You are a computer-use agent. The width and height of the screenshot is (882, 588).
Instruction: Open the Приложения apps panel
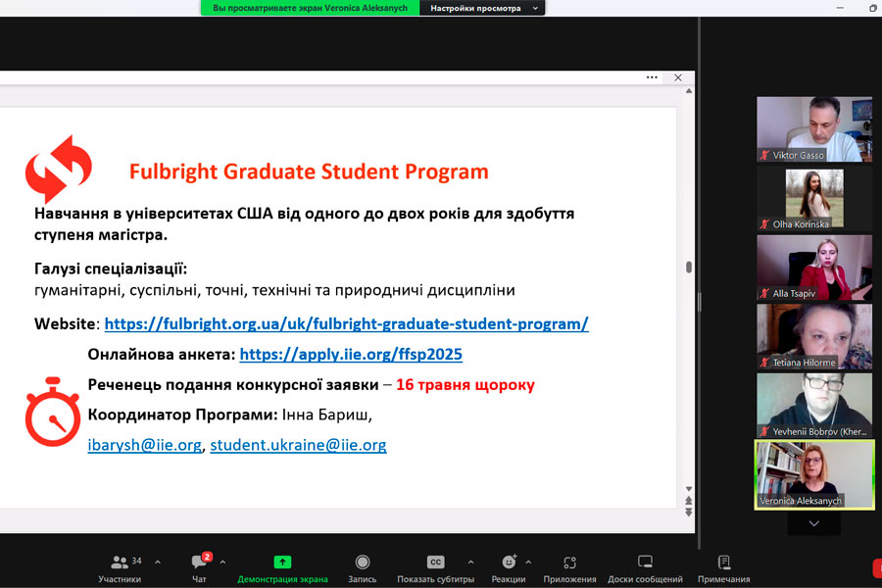[x=569, y=568]
